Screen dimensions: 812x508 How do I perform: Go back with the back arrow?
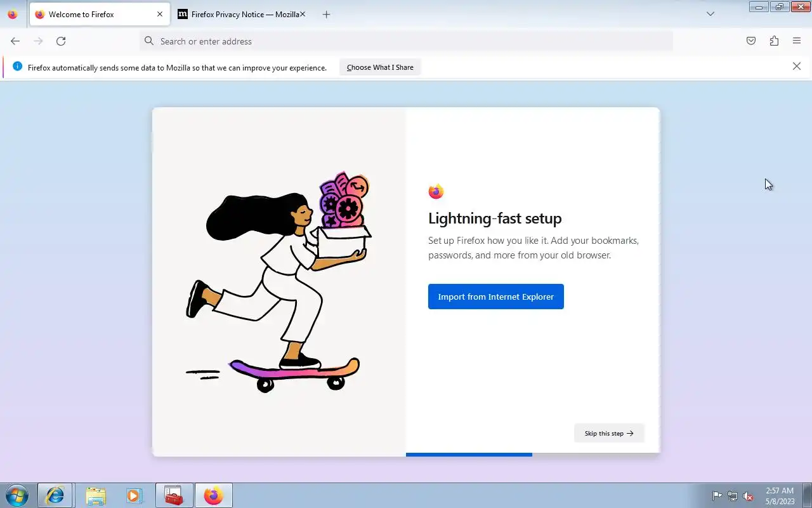15,41
